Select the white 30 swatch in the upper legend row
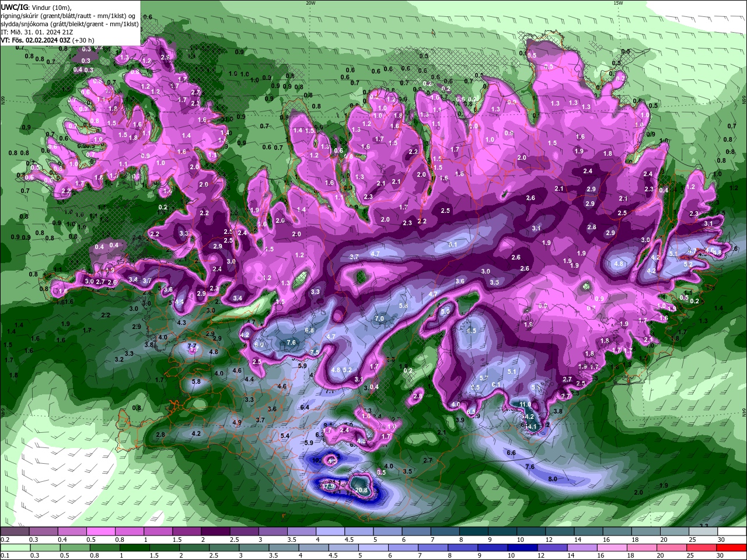Viewport: 747px width, 560px height. (x=732, y=531)
